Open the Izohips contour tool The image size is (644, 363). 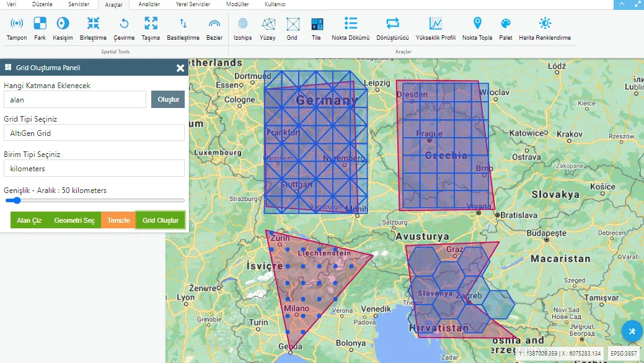click(243, 29)
